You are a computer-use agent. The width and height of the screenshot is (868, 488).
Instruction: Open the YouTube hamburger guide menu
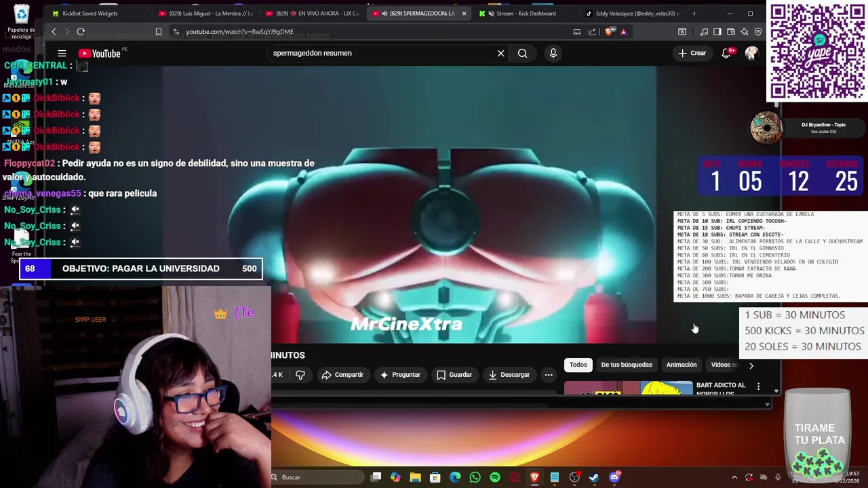[62, 53]
